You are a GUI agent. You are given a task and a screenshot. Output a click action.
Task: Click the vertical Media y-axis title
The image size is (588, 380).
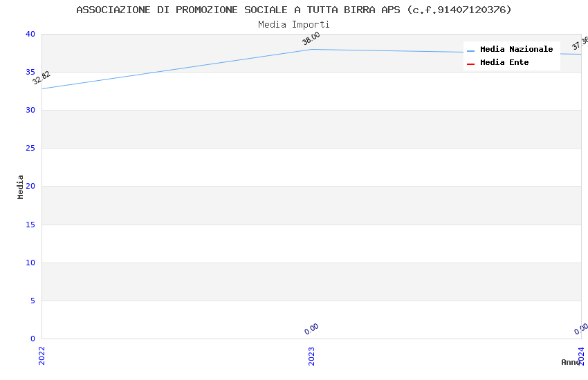[21, 187]
